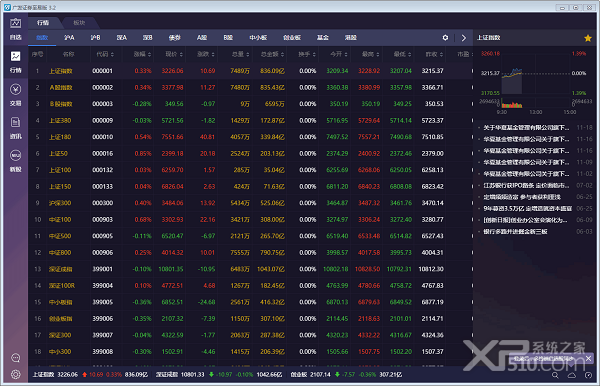Select the 上证指数 row in index table

[251, 71]
